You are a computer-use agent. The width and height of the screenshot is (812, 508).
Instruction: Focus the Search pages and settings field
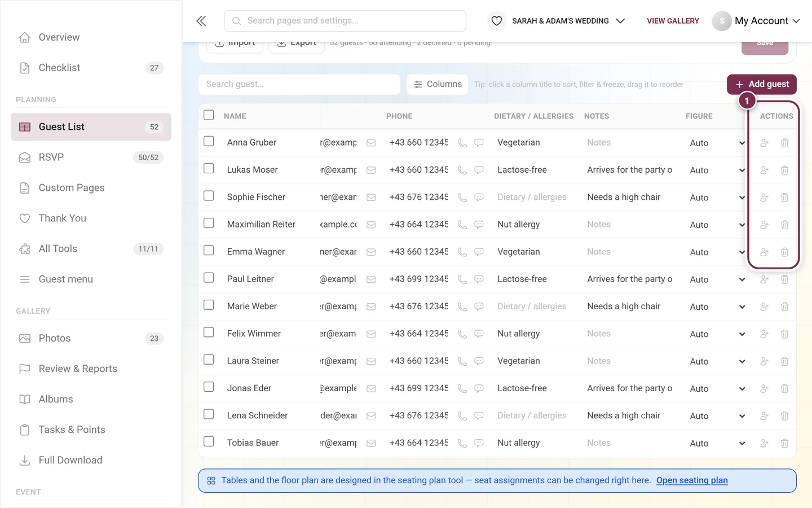pos(345,21)
